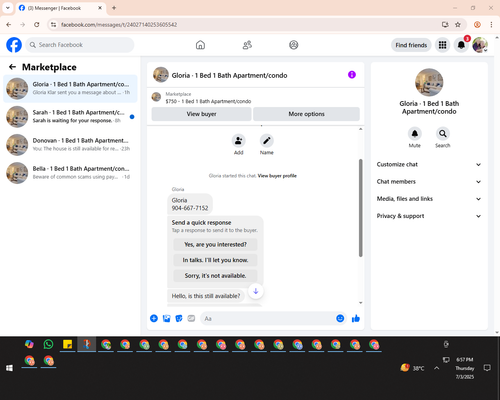Image resolution: width=500 pixels, height=400 pixels.
Task: Send quick response In talks. I'll let you know.
Action: (x=215, y=260)
